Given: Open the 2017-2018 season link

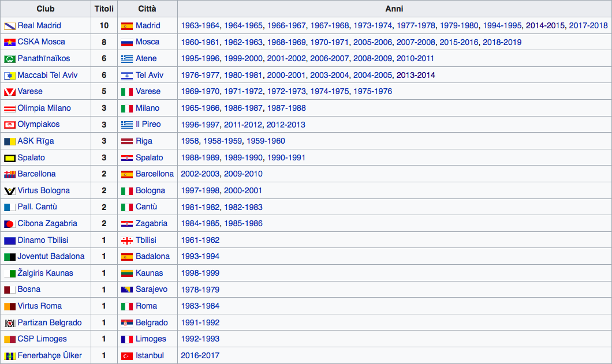Looking at the screenshot, I should [588, 26].
